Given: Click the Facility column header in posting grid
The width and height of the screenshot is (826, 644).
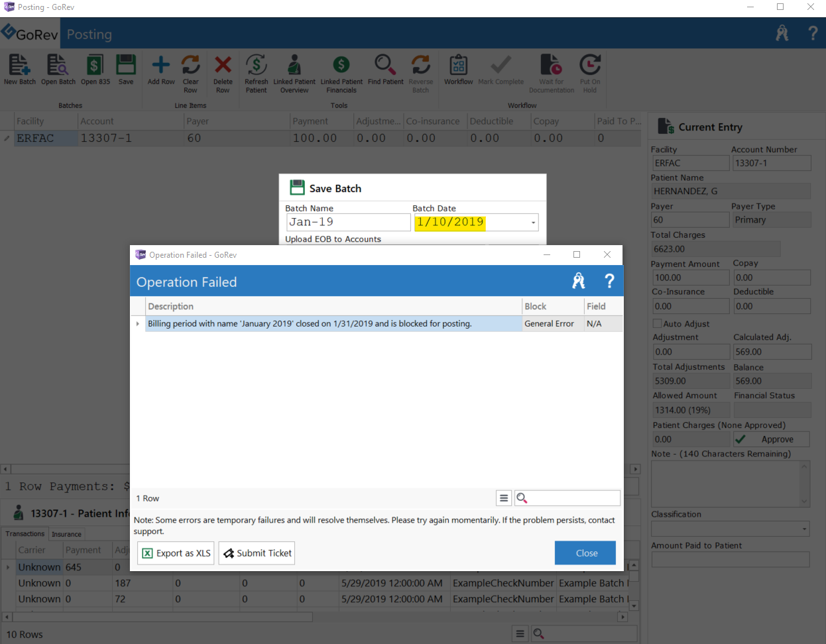Looking at the screenshot, I should point(46,121).
